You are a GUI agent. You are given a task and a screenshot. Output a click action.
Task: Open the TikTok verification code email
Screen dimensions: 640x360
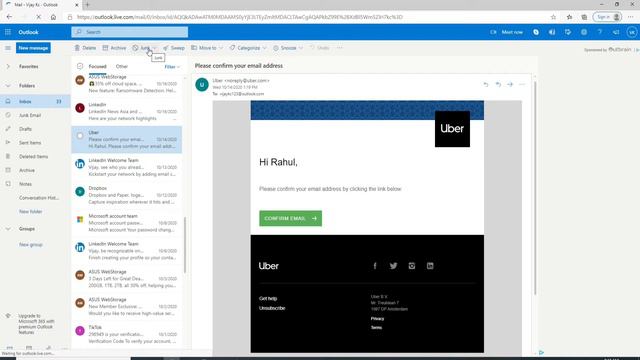[127, 334]
